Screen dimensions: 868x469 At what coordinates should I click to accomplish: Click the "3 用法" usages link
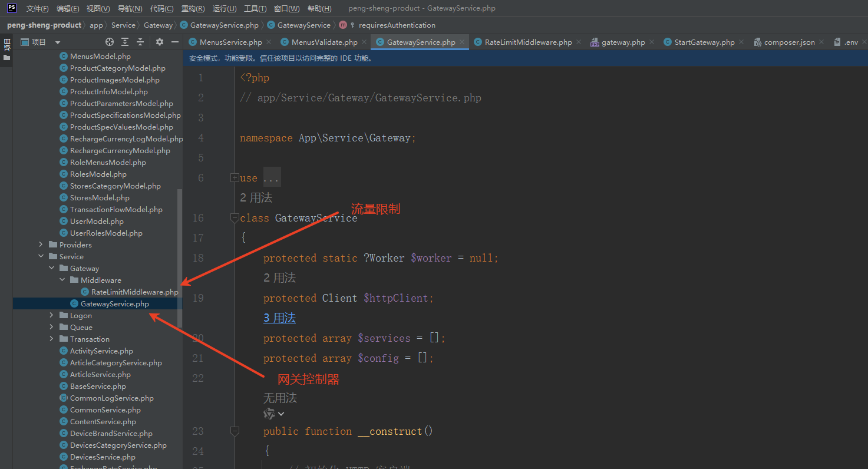pyautogui.click(x=279, y=318)
